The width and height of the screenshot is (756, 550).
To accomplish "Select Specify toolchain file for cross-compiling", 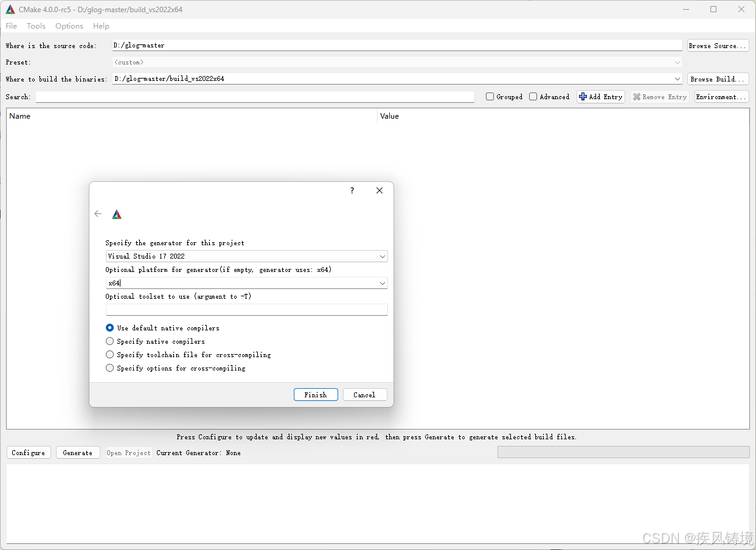I will tap(110, 355).
